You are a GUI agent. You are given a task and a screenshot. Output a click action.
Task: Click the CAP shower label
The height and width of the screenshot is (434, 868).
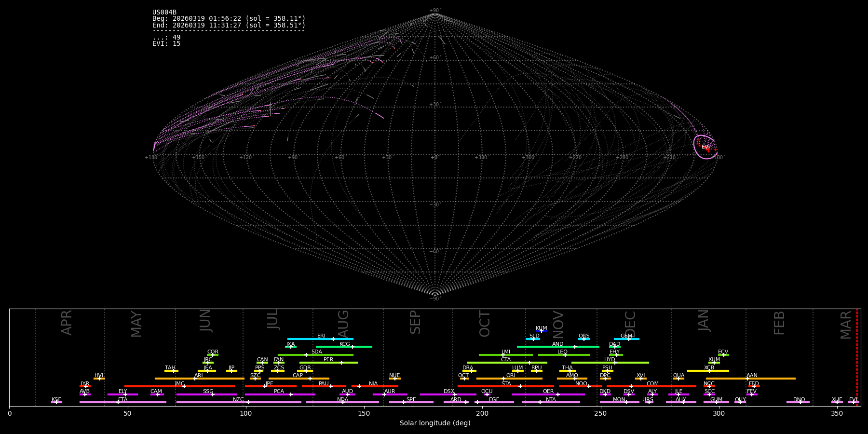pos(298,376)
